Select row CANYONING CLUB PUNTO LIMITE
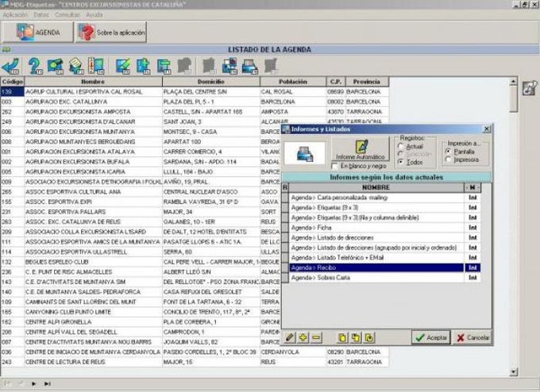The width and height of the screenshot is (540, 392). [141, 312]
